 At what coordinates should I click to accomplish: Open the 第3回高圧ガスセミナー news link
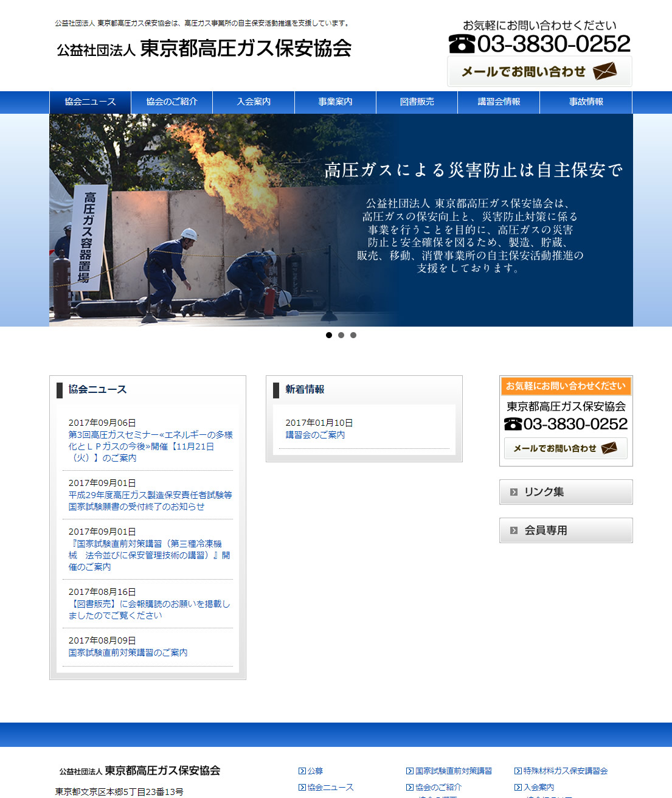(150, 446)
